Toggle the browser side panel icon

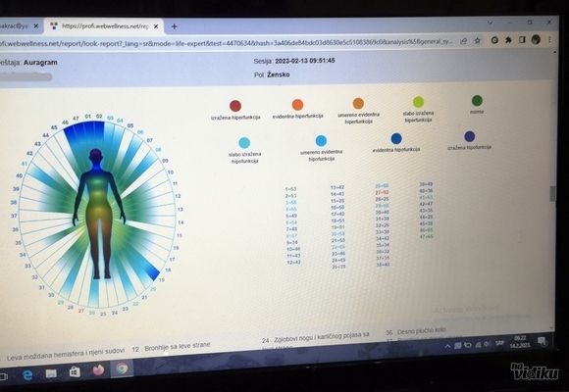pyautogui.click(x=522, y=40)
